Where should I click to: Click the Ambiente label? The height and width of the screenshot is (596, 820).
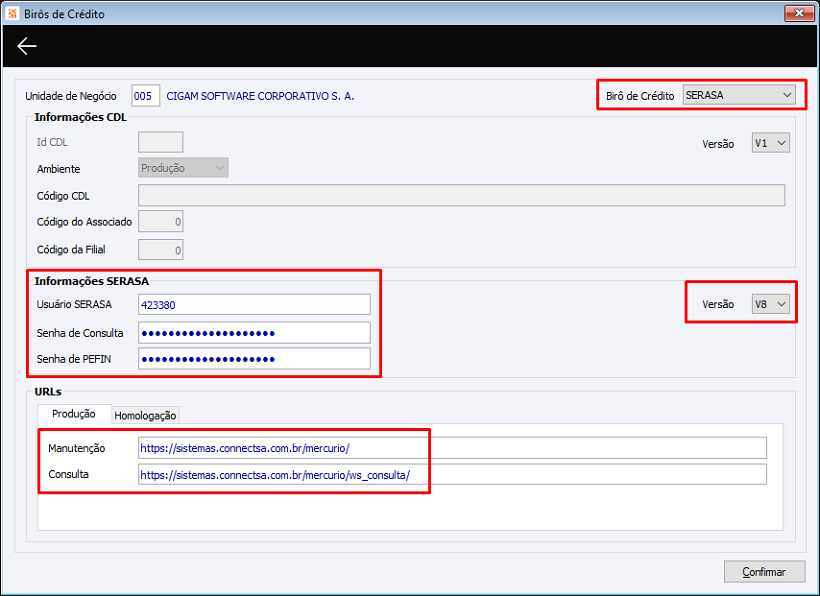click(x=59, y=169)
